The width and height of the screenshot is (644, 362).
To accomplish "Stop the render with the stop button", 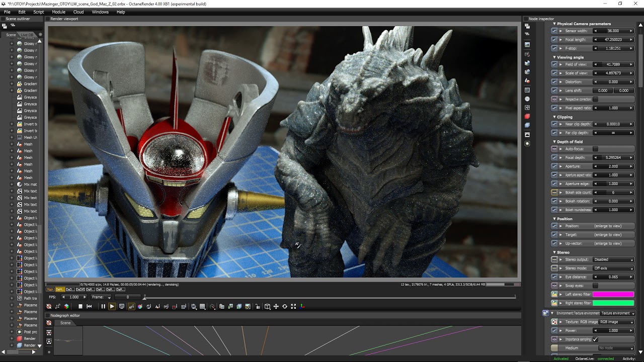I will [80, 306].
